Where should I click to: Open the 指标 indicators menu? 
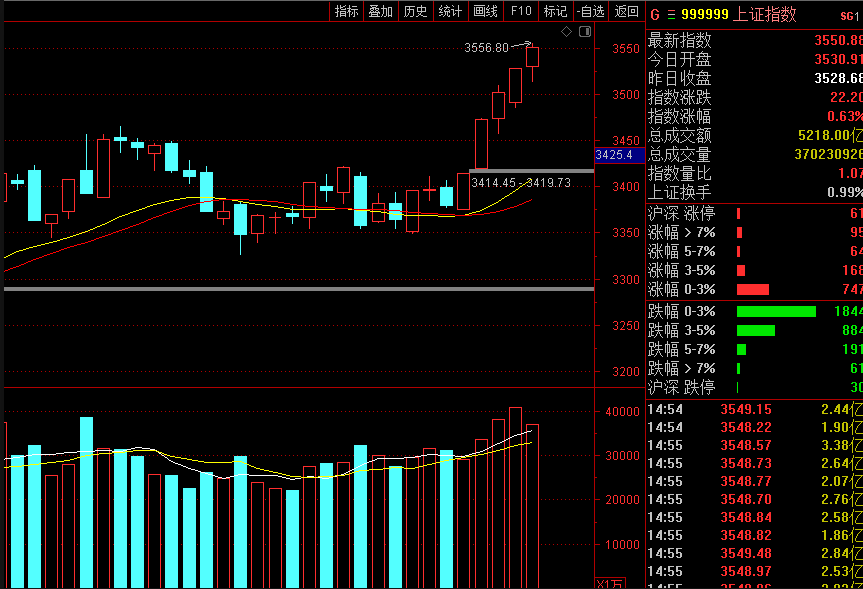point(347,11)
